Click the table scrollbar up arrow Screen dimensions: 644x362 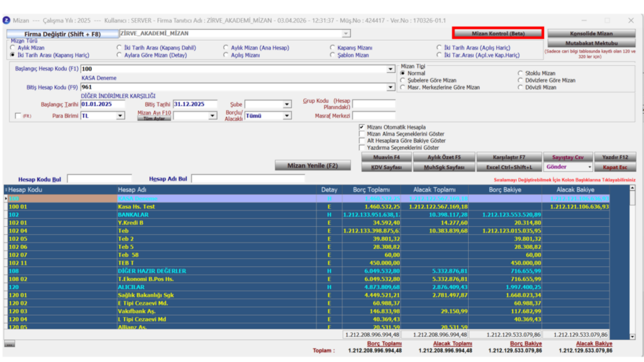[x=632, y=189]
